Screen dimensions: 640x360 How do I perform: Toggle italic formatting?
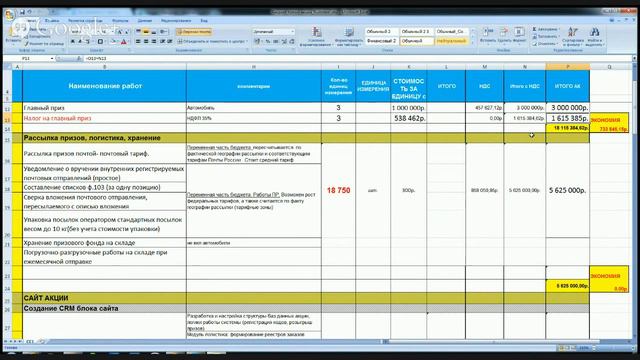click(80, 41)
